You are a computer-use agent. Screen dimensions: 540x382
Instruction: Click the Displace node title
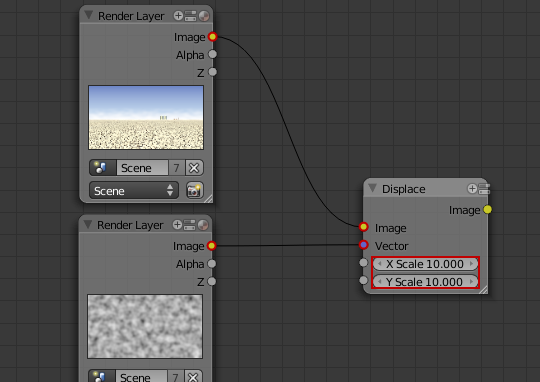coord(404,189)
